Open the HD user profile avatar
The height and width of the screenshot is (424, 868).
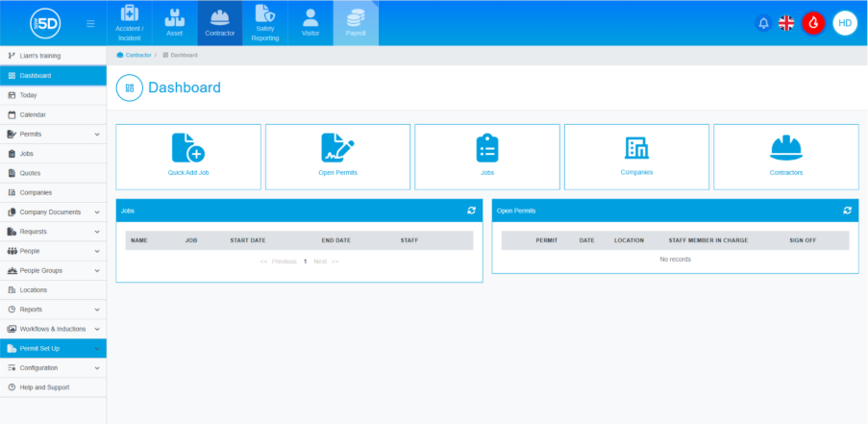(x=845, y=23)
